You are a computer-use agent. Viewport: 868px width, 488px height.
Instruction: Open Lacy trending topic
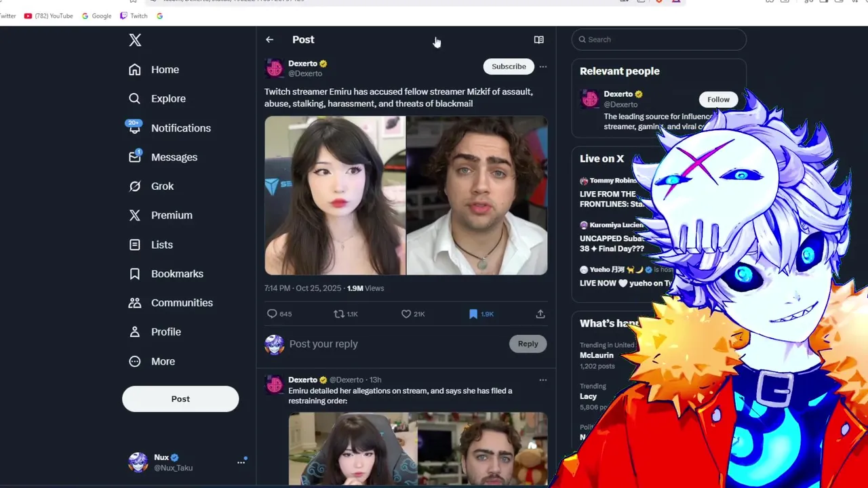588,396
